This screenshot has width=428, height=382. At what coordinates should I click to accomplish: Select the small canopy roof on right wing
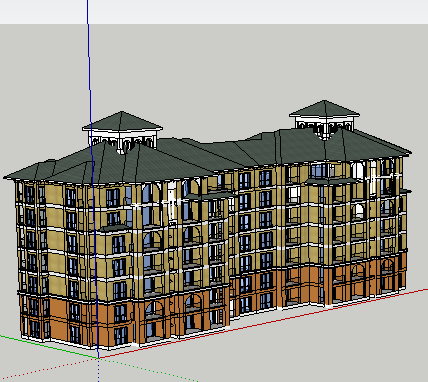tap(330, 181)
